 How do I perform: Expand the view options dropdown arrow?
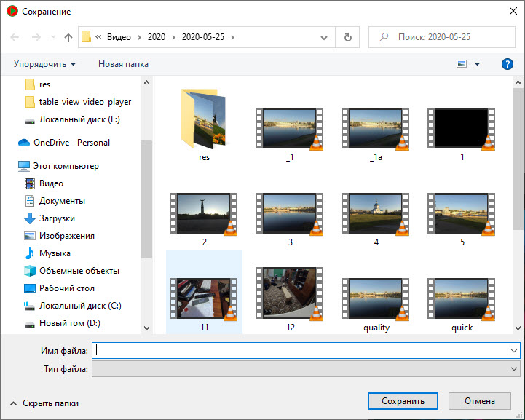coord(478,64)
